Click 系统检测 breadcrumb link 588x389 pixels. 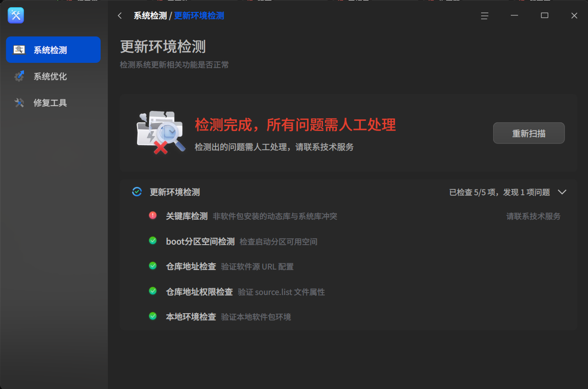pos(150,16)
